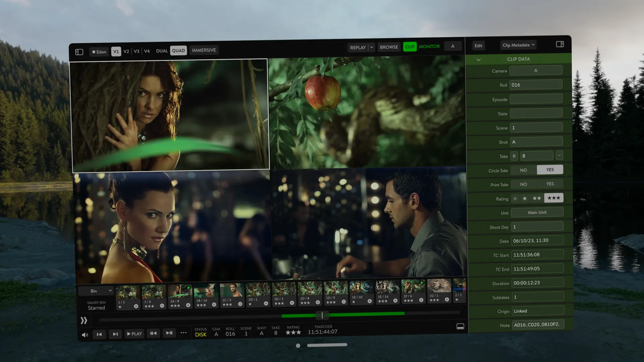The image size is (644, 362).
Task: Open the Clip Metadata dropdown
Action: click(518, 45)
